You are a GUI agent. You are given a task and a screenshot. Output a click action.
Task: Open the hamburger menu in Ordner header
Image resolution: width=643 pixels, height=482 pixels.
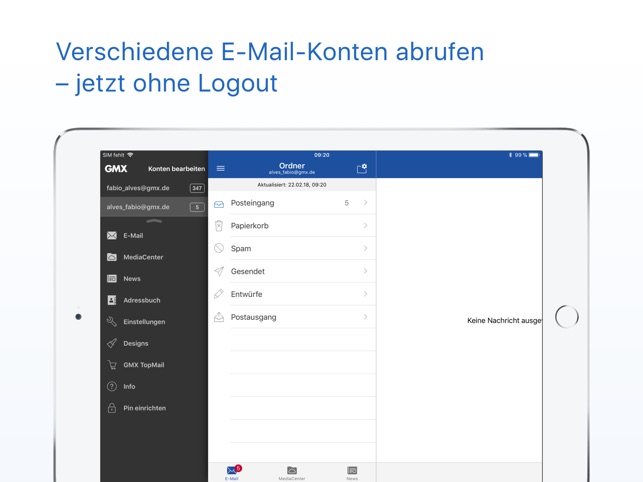pyautogui.click(x=221, y=169)
